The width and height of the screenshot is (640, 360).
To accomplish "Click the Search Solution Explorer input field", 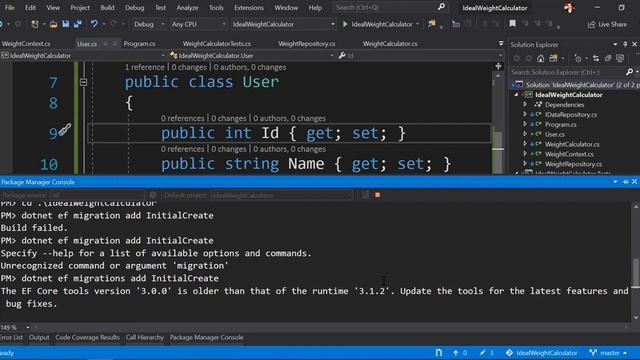I will [567, 72].
